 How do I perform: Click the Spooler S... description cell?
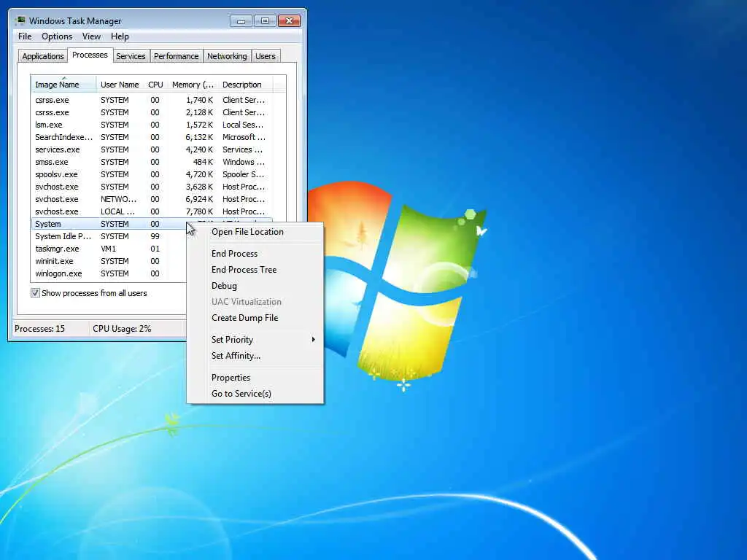(243, 174)
